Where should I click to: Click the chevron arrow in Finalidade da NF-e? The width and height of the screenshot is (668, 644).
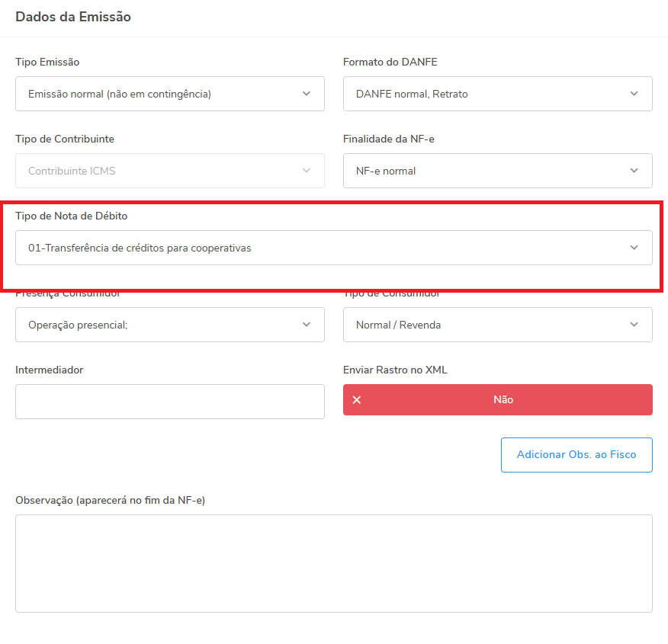(x=634, y=171)
